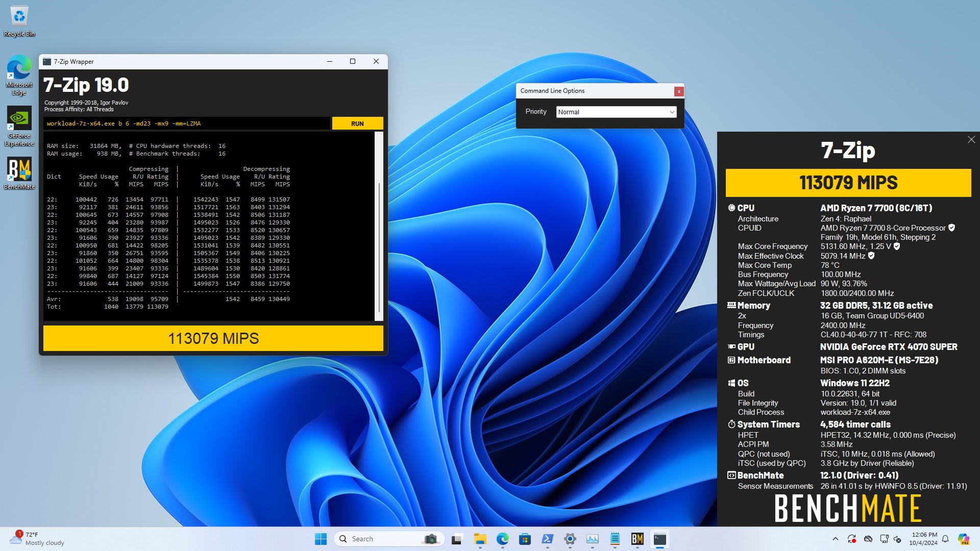This screenshot has width=980, height=551.
Task: Click the 32 GB DDR5, 31.12 GB active text
Action: coord(876,306)
